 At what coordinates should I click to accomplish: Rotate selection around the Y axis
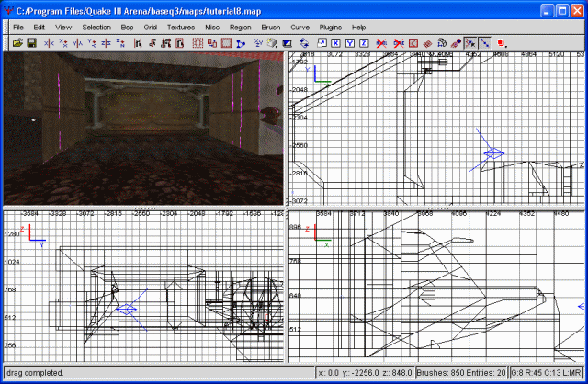[x=92, y=43]
